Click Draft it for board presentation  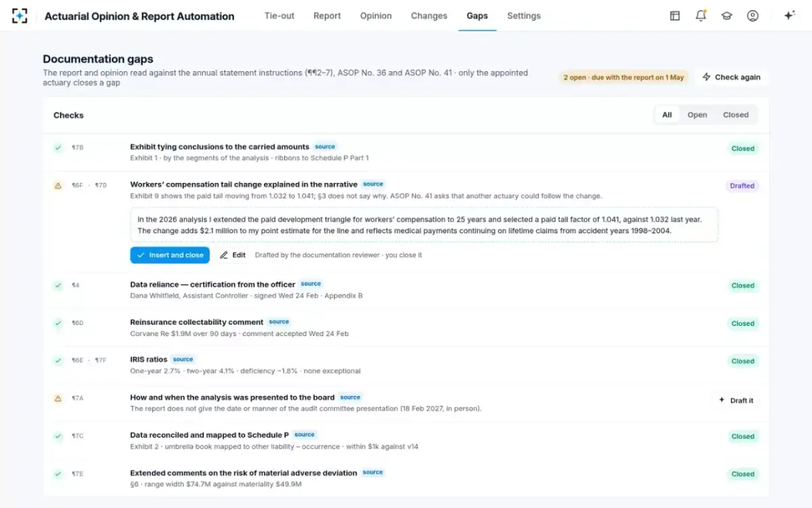[x=736, y=400]
